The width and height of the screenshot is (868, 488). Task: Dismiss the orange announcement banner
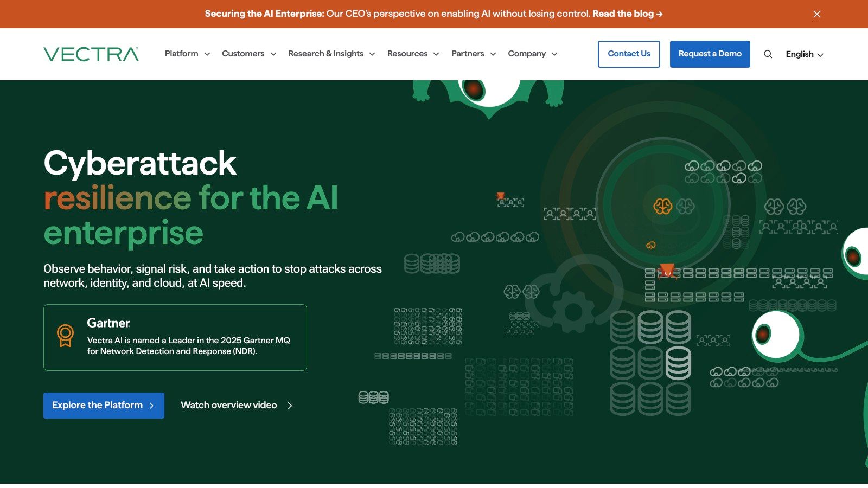pos(817,14)
